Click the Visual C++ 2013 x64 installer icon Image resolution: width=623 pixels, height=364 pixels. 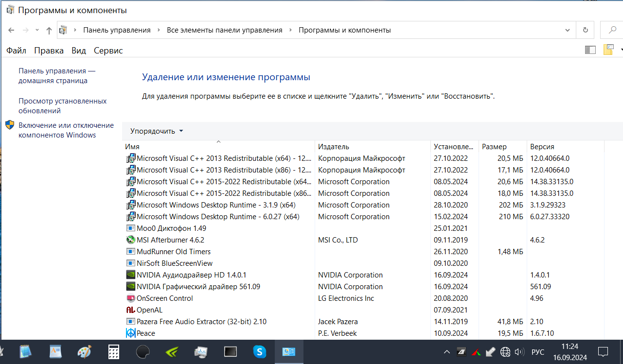coord(130,158)
